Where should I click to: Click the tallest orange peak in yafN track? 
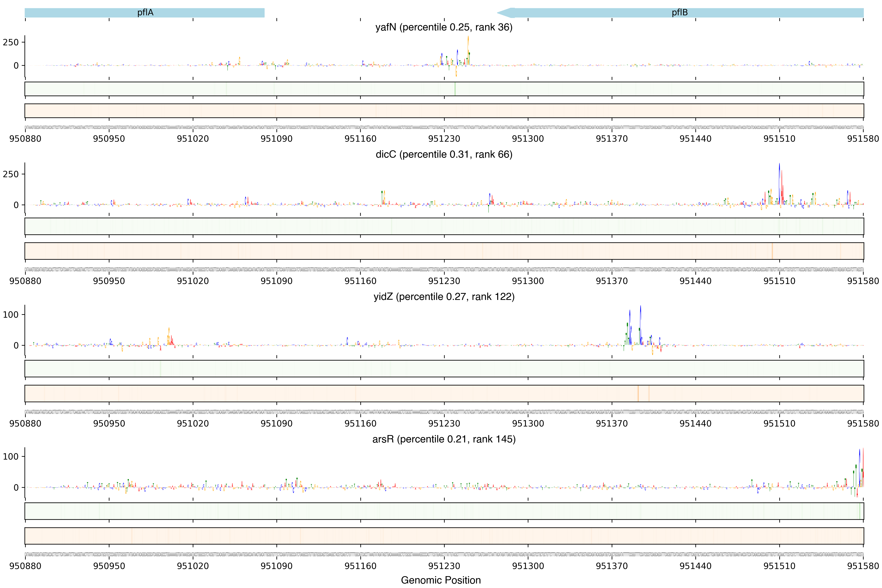tap(468, 47)
